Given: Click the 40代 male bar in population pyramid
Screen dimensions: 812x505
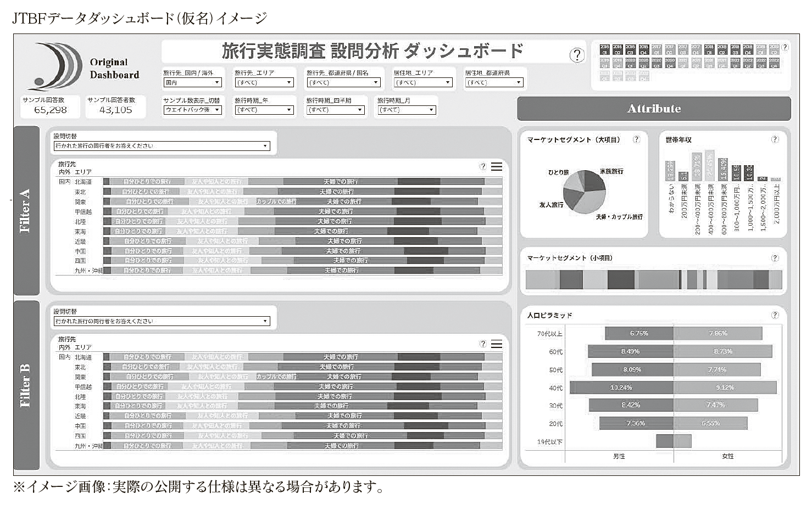Looking at the screenshot, I should [x=621, y=388].
